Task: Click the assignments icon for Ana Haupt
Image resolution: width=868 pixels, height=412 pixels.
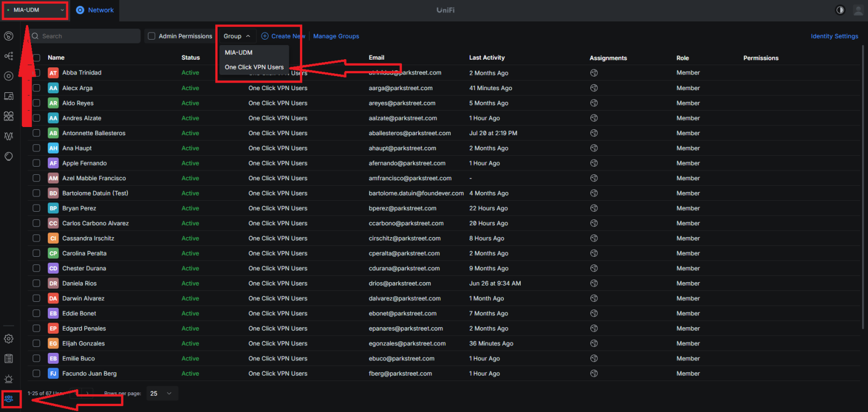Action: pyautogui.click(x=594, y=148)
